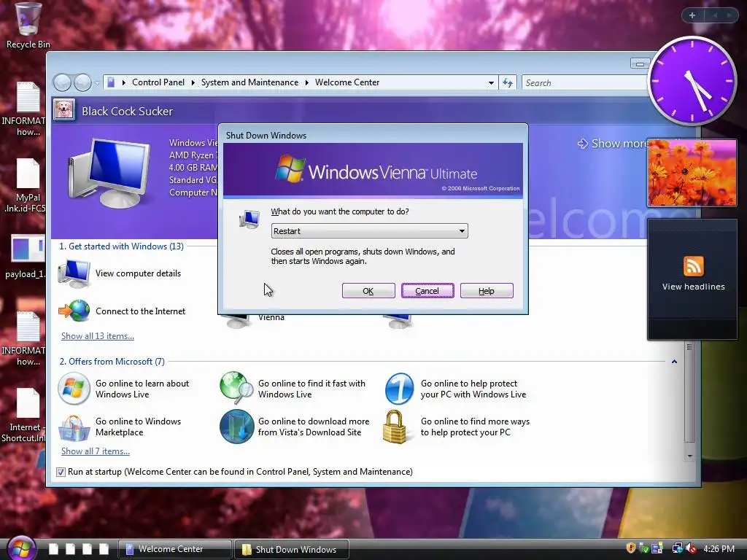Click the Add gadget plus button on sidebar
747x560 pixels.
pyautogui.click(x=692, y=15)
